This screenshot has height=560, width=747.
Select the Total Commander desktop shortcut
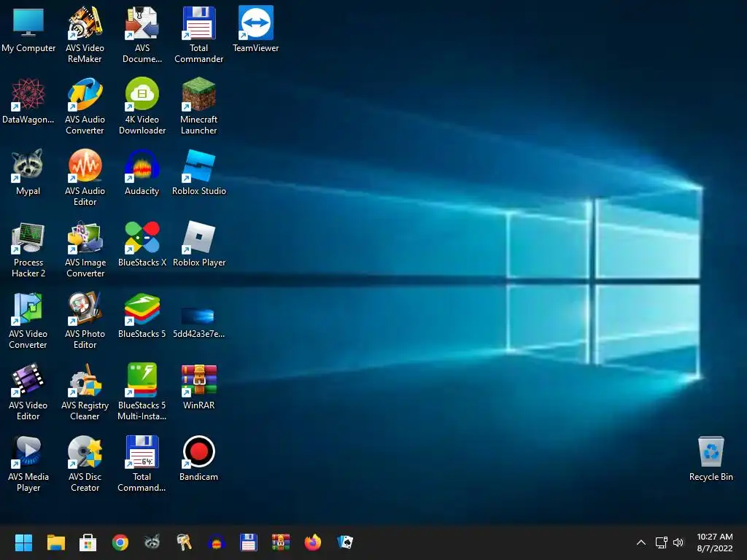198,34
